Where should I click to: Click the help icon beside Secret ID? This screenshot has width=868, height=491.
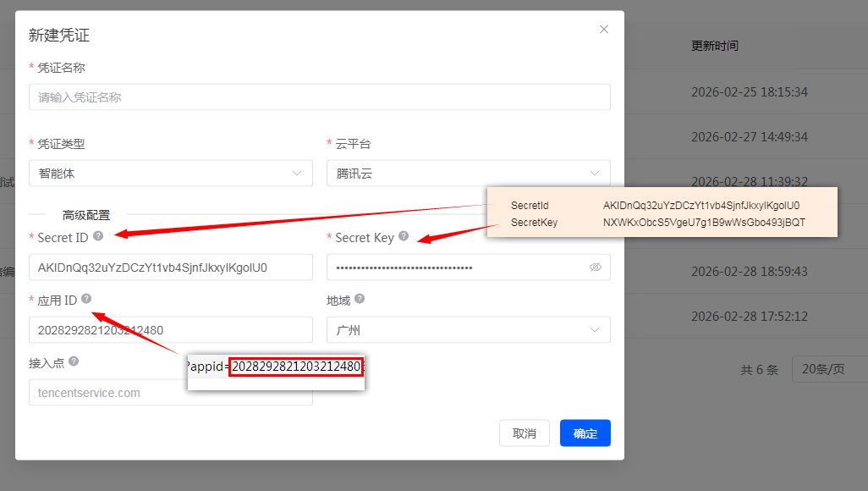(x=98, y=236)
